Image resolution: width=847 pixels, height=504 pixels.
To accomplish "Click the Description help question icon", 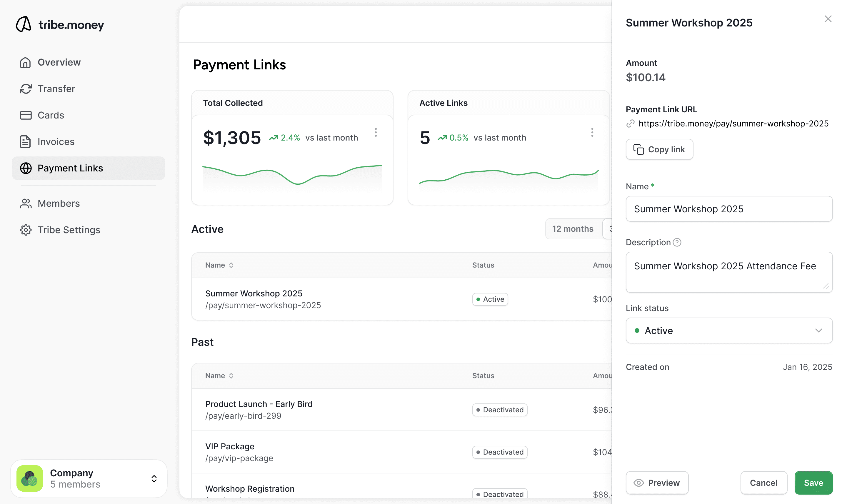I will tap(677, 243).
